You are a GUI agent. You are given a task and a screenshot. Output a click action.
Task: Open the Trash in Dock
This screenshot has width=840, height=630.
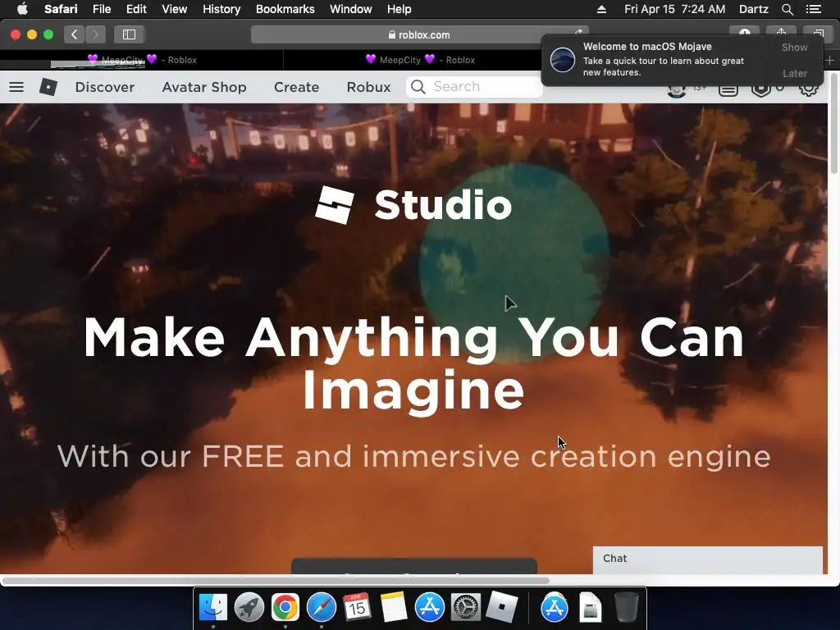[626, 607]
